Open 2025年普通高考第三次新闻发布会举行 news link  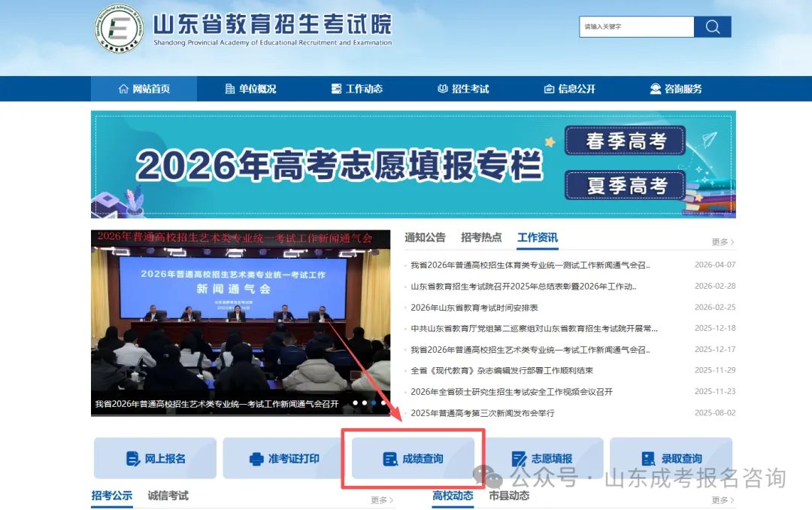click(x=493, y=413)
